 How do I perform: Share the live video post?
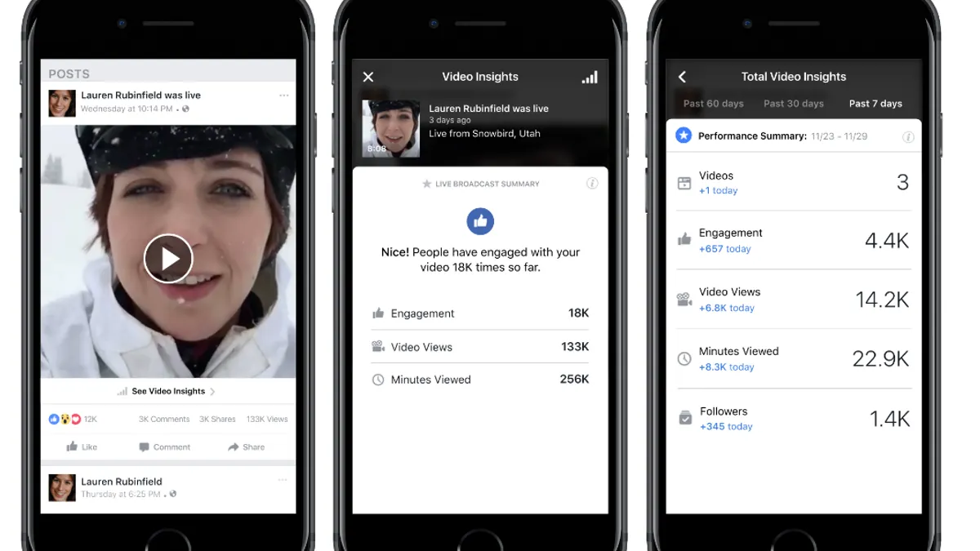[x=247, y=447]
